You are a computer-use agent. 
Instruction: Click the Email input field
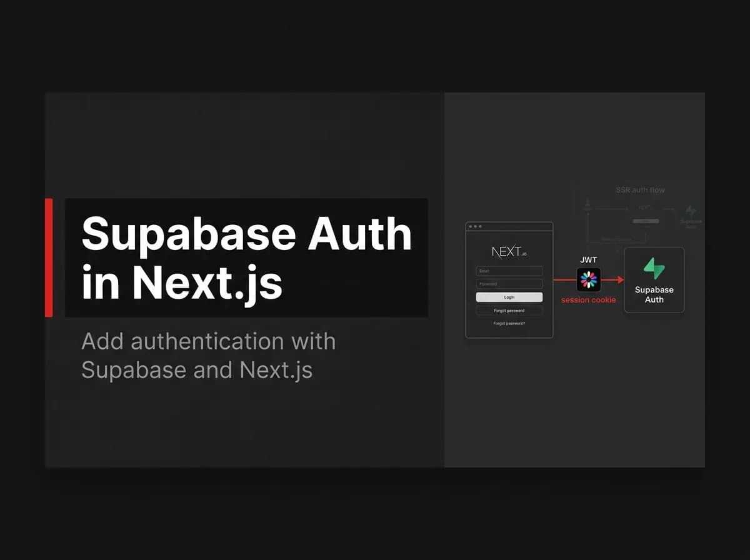pyautogui.click(x=509, y=271)
